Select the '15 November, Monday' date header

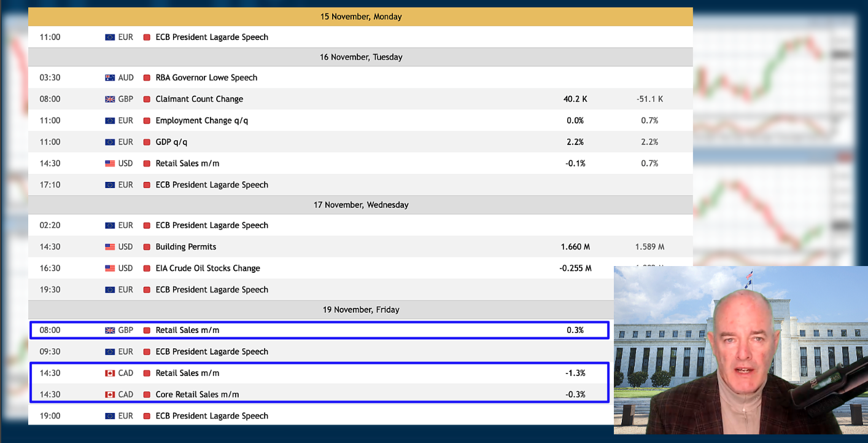(360, 17)
